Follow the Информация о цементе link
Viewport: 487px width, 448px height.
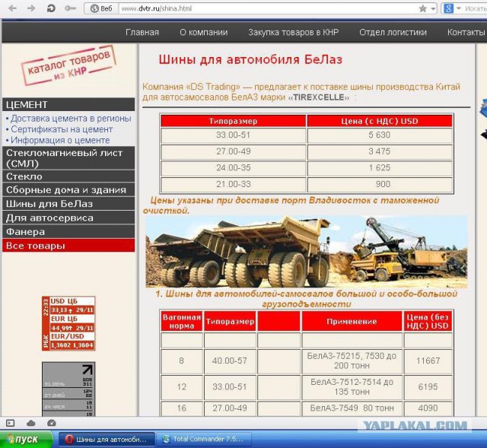(60, 140)
